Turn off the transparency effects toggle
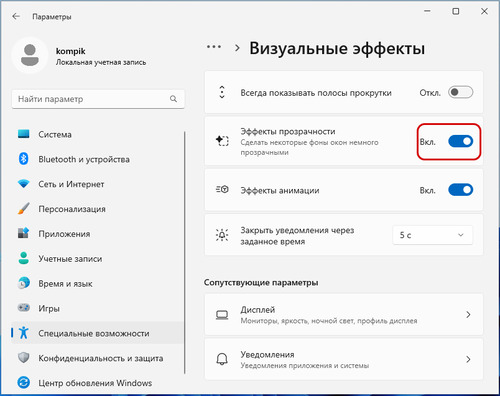The width and height of the screenshot is (500, 396). point(461,141)
